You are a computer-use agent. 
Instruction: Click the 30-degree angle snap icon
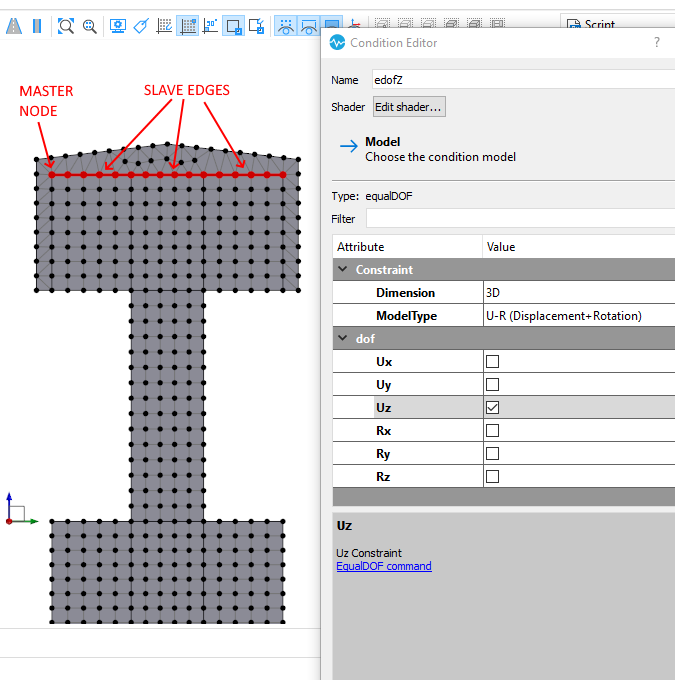211,26
